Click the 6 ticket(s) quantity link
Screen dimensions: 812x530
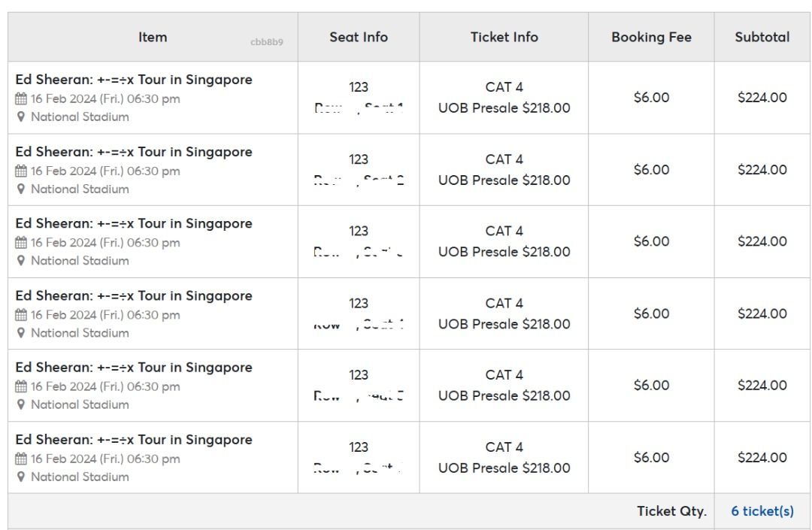[762, 511]
